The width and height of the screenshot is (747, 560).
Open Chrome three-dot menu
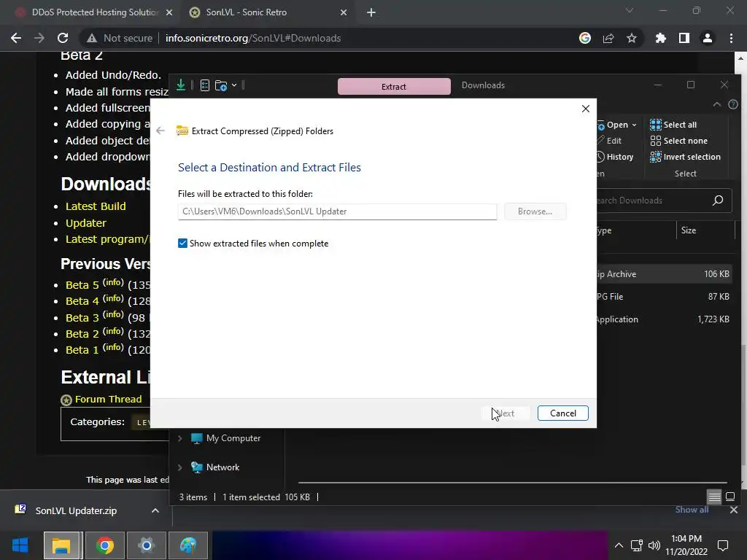click(731, 38)
